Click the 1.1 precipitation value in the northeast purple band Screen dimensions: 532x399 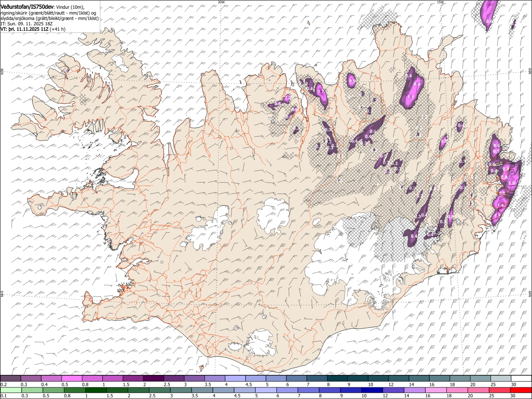pyautogui.click(x=411, y=97)
